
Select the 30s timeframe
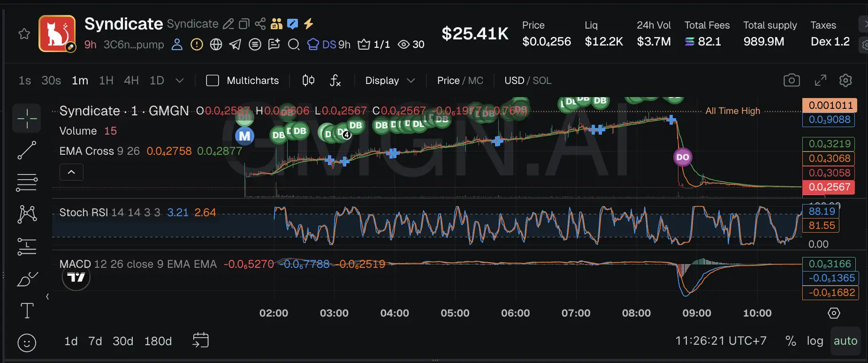(51, 81)
